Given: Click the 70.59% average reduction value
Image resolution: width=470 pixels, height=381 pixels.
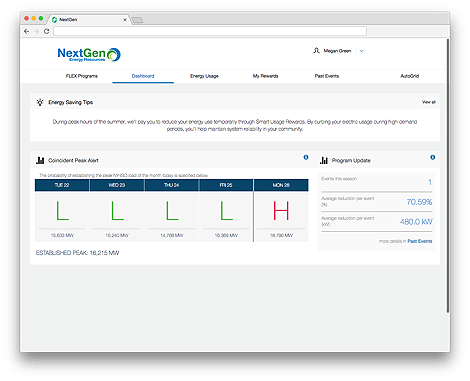Looking at the screenshot, I should pyautogui.click(x=419, y=202).
